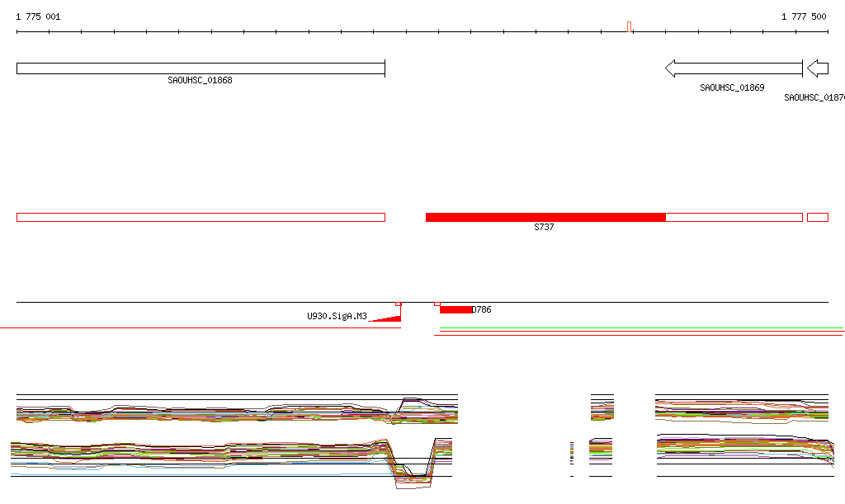Click the SAOUHSC_01869 gene arrow
Image resolution: width=845 pixels, height=504 pixels.
(734, 68)
